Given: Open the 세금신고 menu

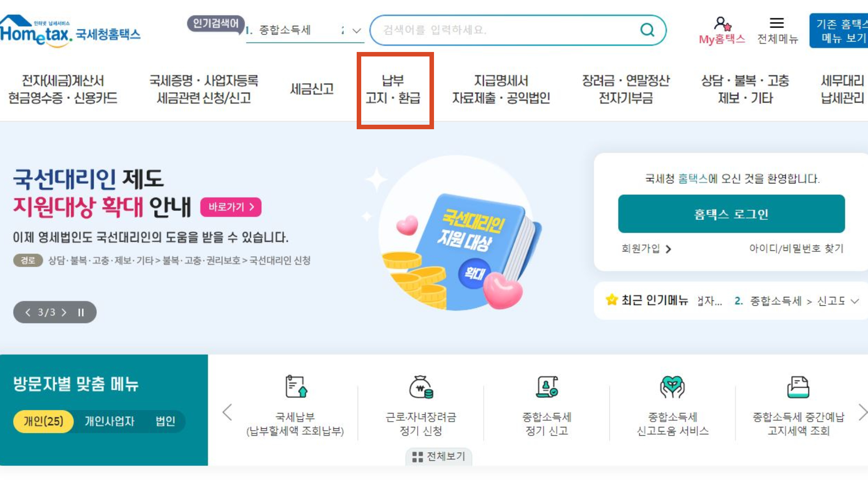Looking at the screenshot, I should click(312, 89).
